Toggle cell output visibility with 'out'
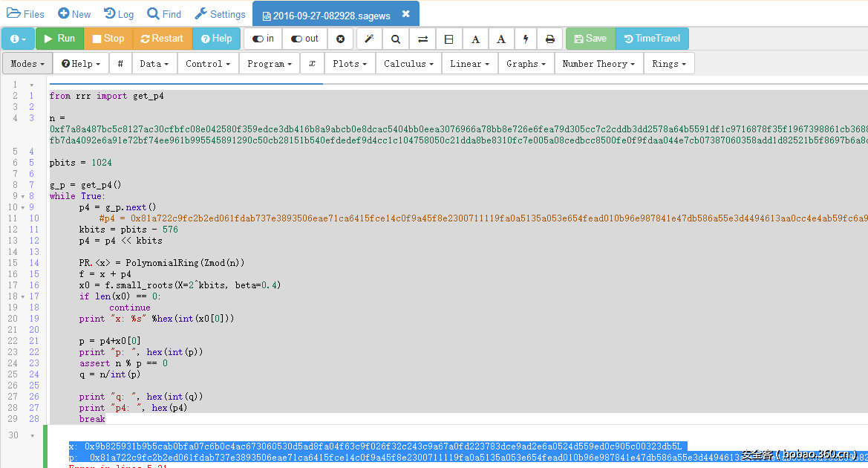This screenshot has width=868, height=468. pyautogui.click(x=304, y=39)
